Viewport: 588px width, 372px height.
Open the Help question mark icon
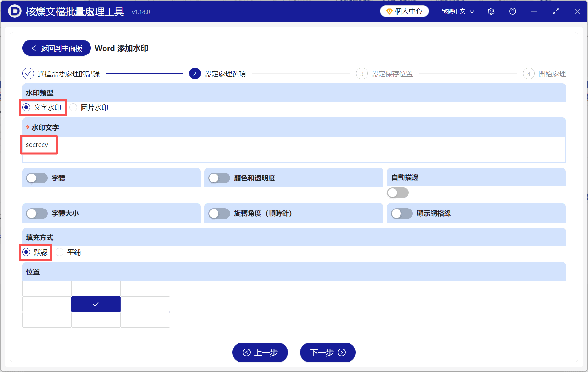click(x=513, y=11)
